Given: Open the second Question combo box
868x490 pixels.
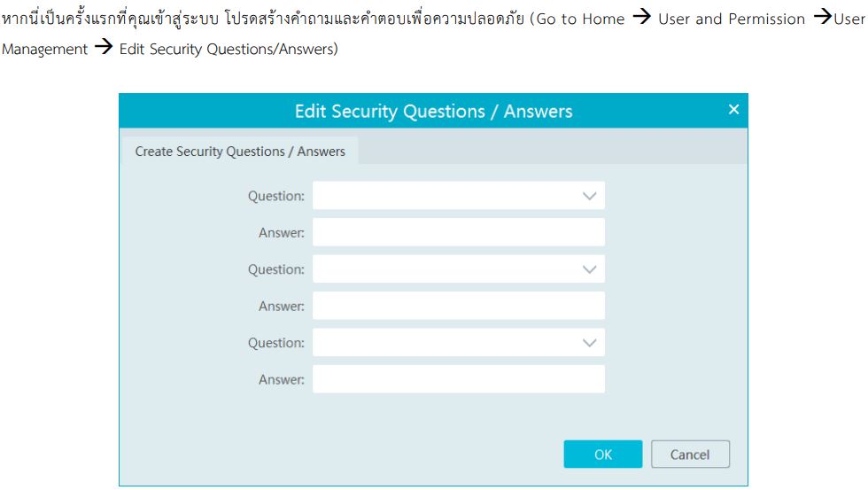Looking at the screenshot, I should tap(443, 269).
